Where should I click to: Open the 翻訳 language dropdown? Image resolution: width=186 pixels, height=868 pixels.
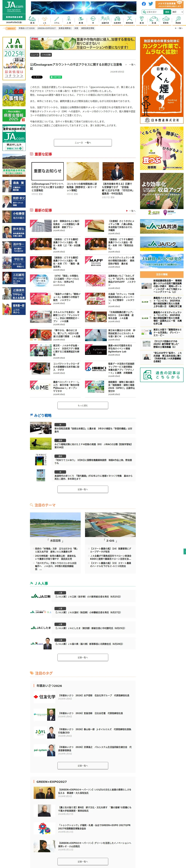click(x=178, y=12)
